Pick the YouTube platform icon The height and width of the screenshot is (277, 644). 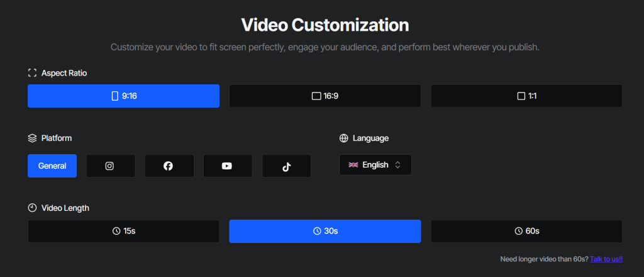[227, 166]
